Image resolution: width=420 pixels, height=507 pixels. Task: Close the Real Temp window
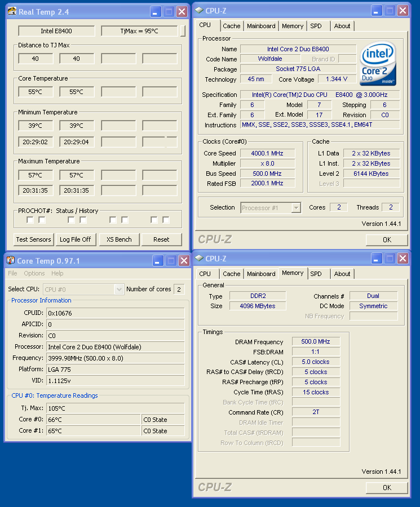point(182,12)
